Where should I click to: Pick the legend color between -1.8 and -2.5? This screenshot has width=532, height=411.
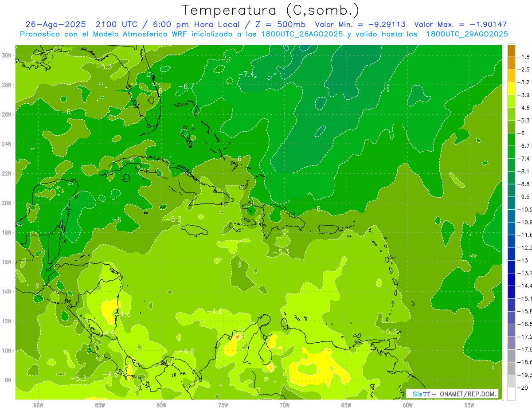click(511, 63)
